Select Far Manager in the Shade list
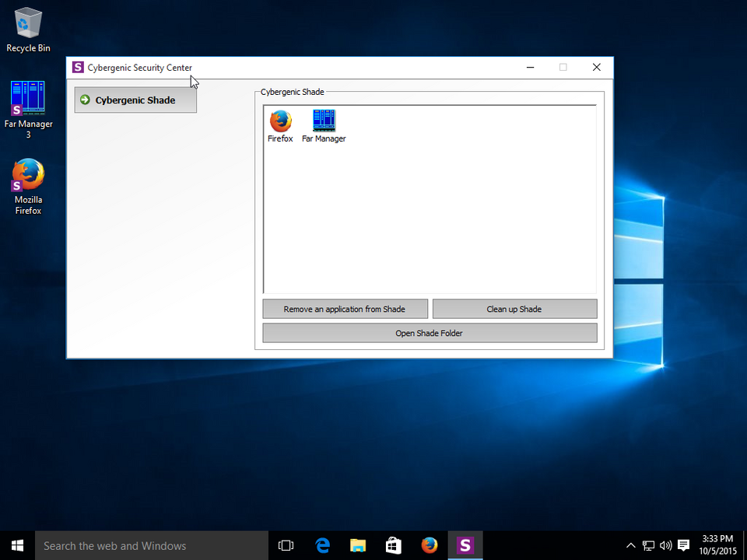The image size is (747, 560). point(324,126)
